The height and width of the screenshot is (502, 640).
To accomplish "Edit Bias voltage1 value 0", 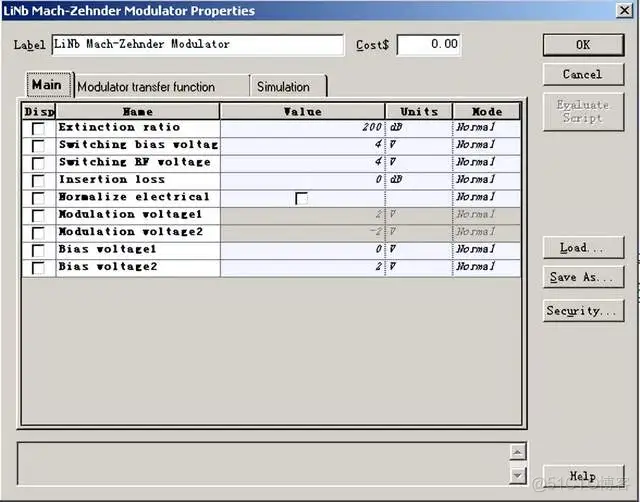I will (x=302, y=250).
